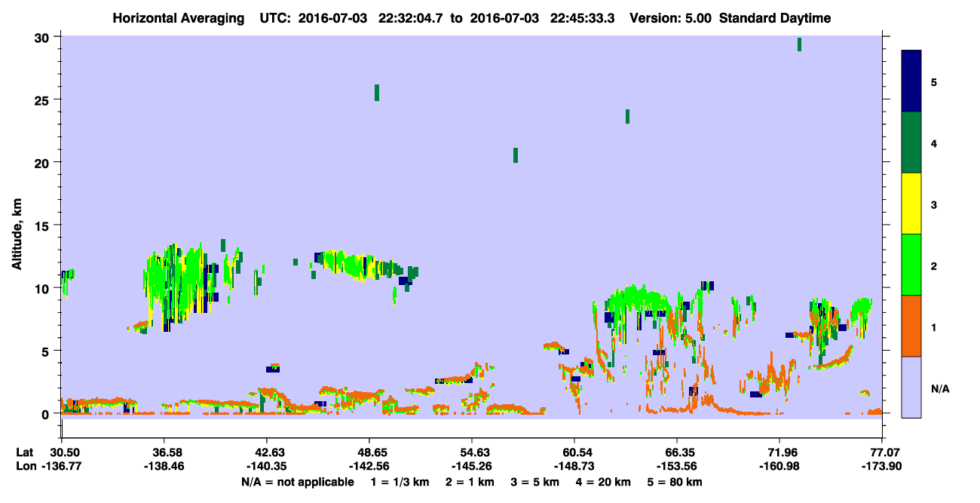Click the bright green colorbar segment labeled 2
The height and width of the screenshot is (503, 980).
(911, 265)
